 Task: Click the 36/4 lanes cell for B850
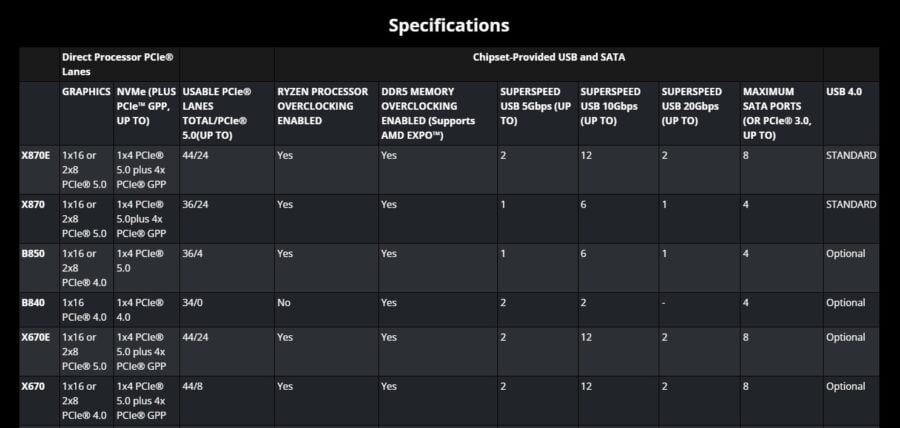coord(192,254)
